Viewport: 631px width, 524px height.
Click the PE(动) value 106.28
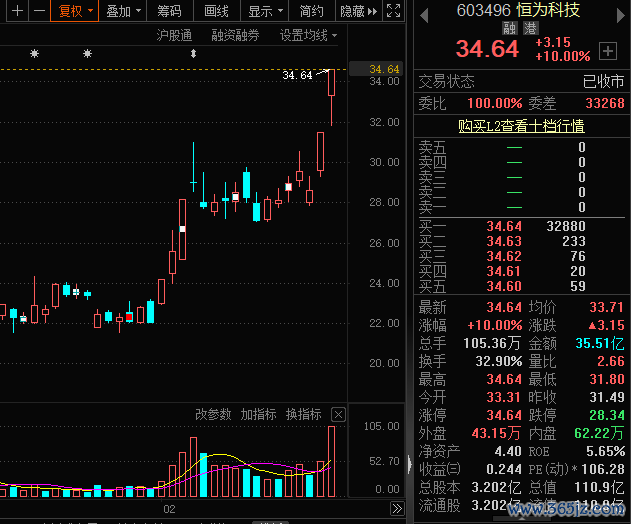coord(603,469)
